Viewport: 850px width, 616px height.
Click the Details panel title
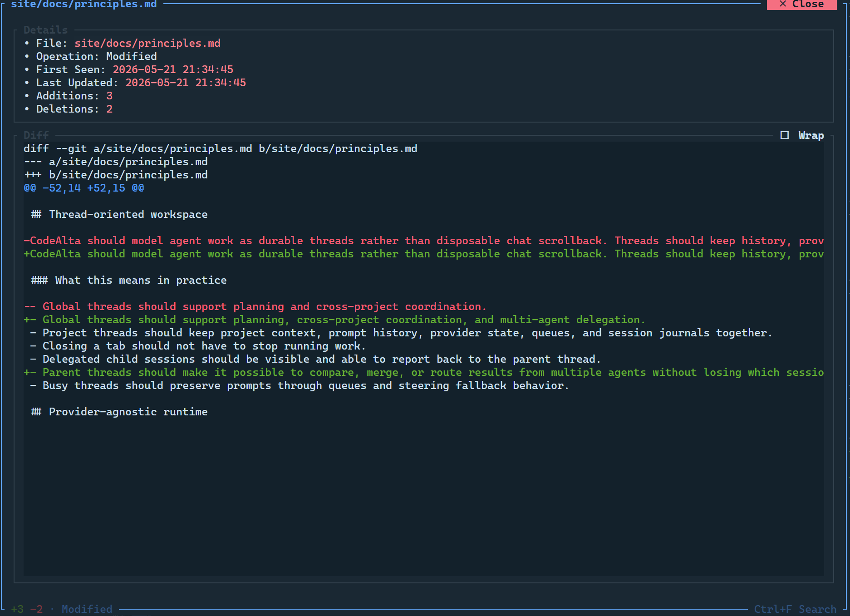point(46,30)
